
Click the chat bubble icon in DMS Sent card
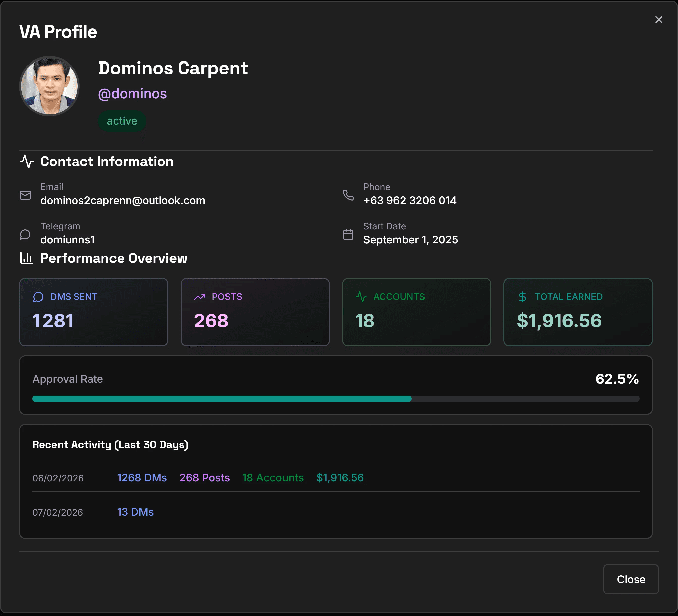pos(38,297)
